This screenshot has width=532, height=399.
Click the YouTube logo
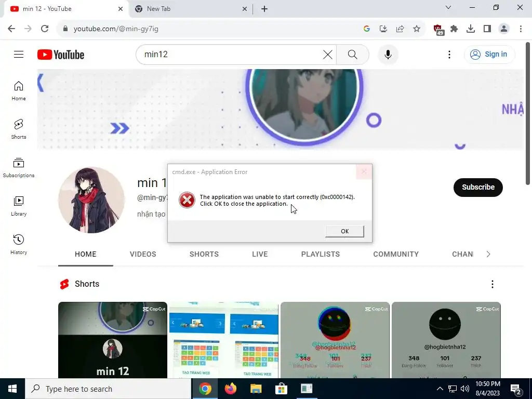(x=61, y=55)
